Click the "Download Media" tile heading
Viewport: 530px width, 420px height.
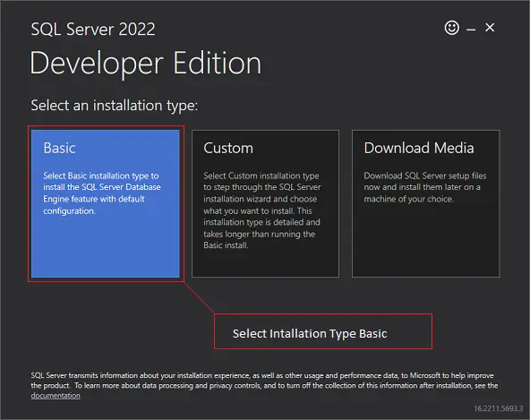tap(419, 148)
